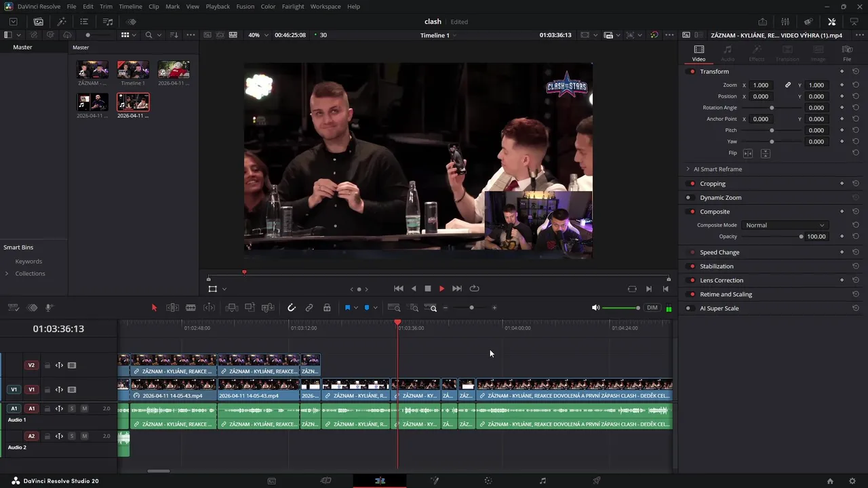Open the Trim menu

point(106,6)
